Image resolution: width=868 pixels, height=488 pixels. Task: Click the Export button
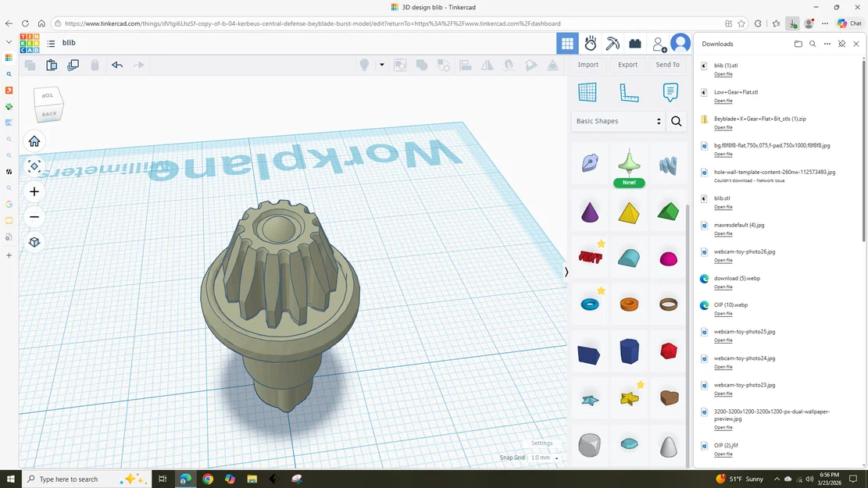pyautogui.click(x=627, y=65)
